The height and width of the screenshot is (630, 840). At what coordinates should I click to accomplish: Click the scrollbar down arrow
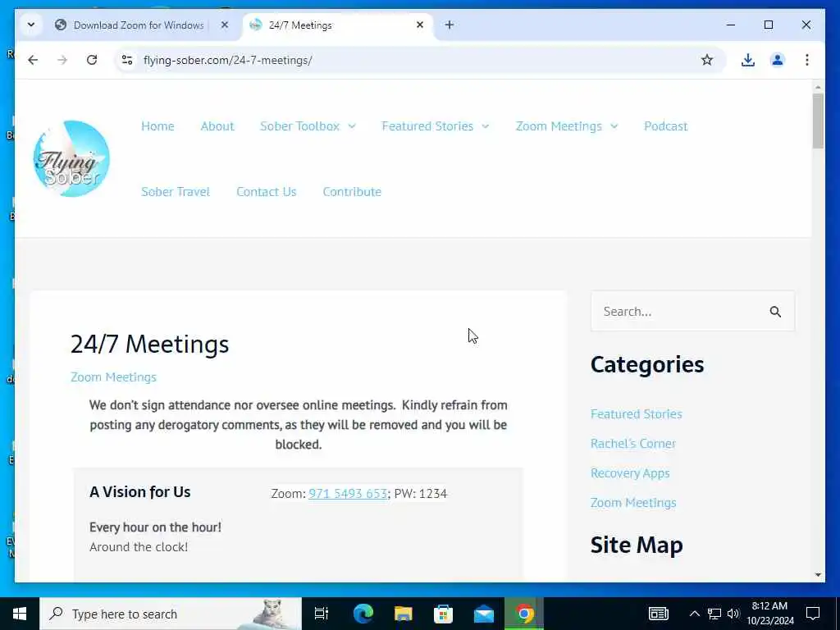tap(818, 575)
